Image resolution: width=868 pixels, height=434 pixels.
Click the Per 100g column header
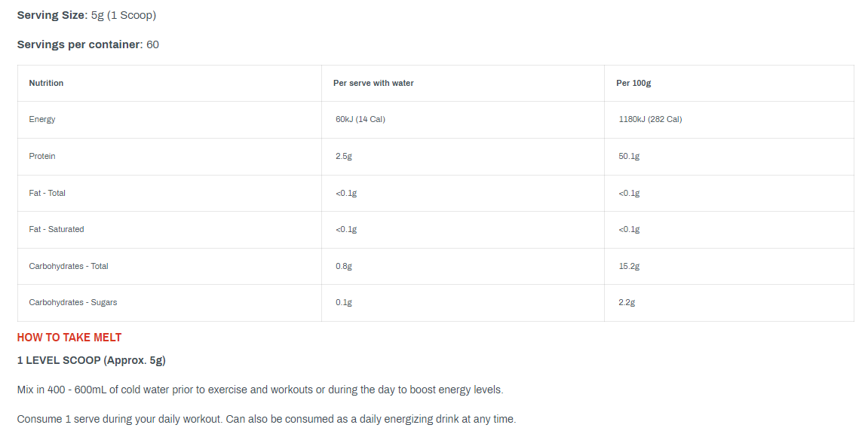pos(633,83)
